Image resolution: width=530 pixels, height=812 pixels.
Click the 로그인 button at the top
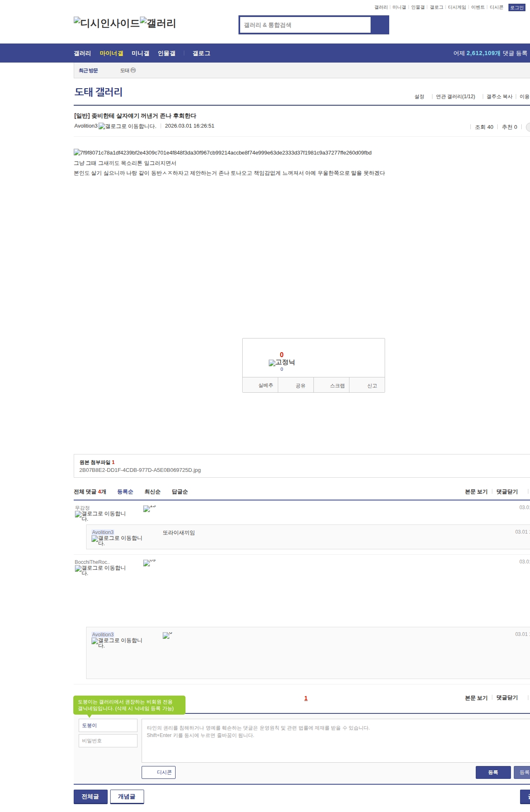point(517,7)
